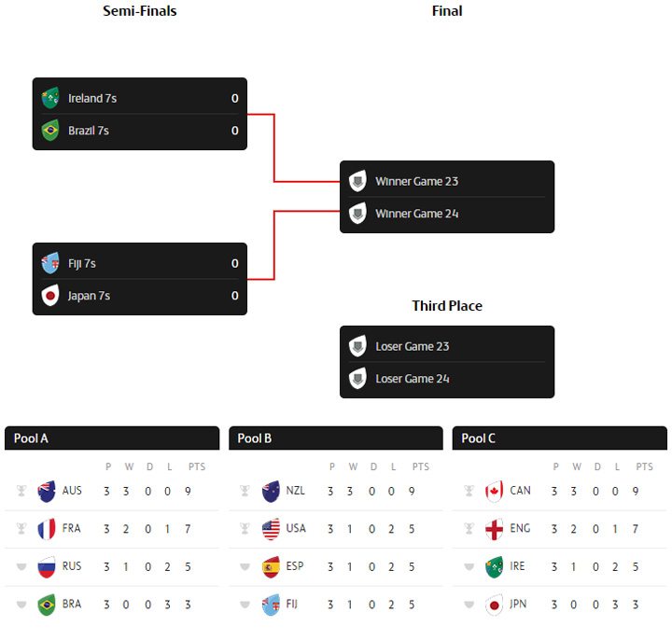The width and height of the screenshot is (672, 640).
Task: Select the Pool A header
Action: click(x=112, y=438)
